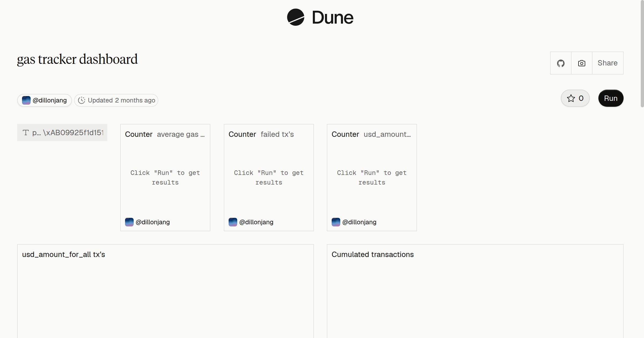The image size is (644, 338).
Task: Open usd_amount_for_all tx's chart title
Action: [x=64, y=254]
